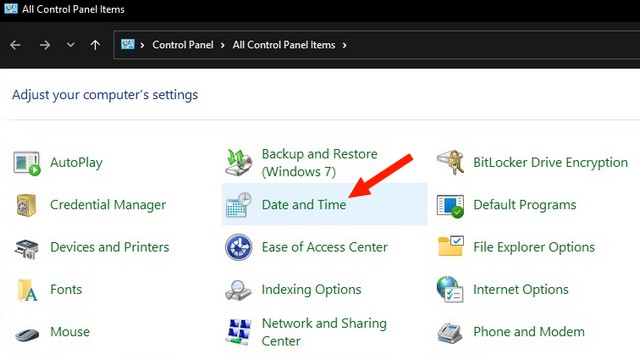Open the File Explorer Options link

(x=534, y=247)
